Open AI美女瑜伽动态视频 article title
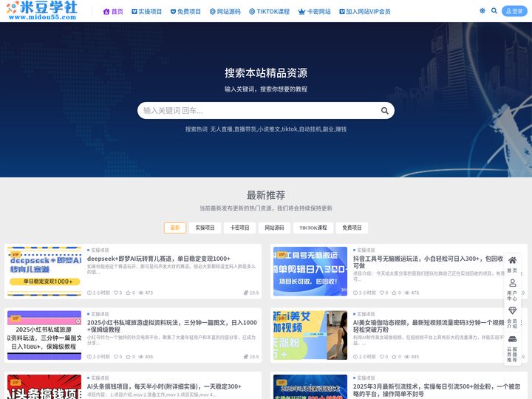 (x=429, y=326)
